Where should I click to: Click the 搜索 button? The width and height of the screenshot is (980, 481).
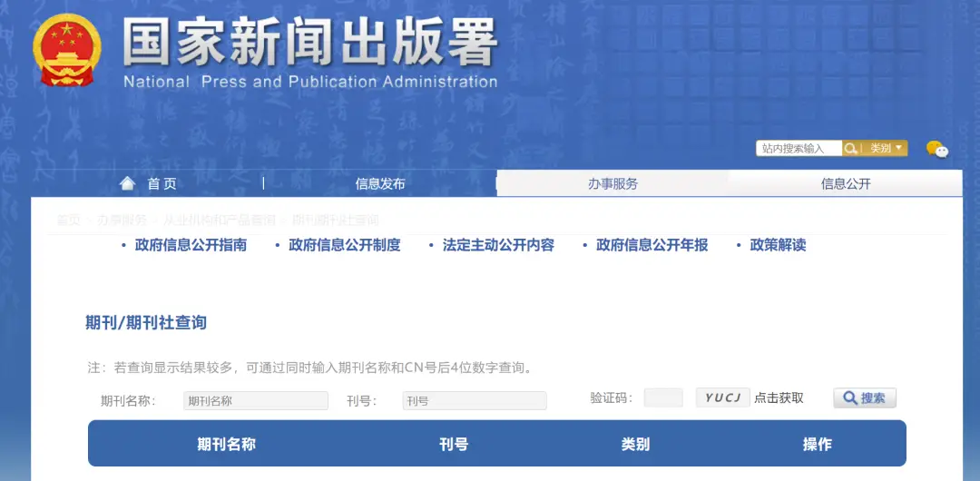865,398
